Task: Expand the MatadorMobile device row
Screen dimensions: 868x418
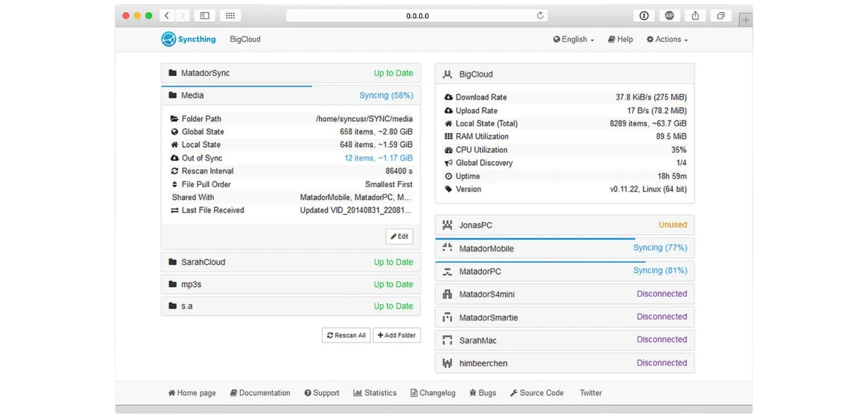Action: [x=564, y=249]
